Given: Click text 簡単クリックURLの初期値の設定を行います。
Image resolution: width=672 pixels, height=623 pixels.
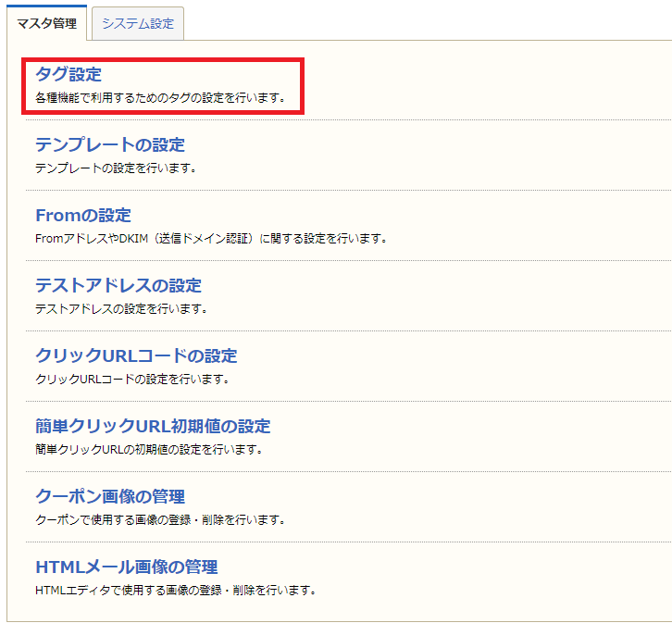Looking at the screenshot, I should [149, 449].
